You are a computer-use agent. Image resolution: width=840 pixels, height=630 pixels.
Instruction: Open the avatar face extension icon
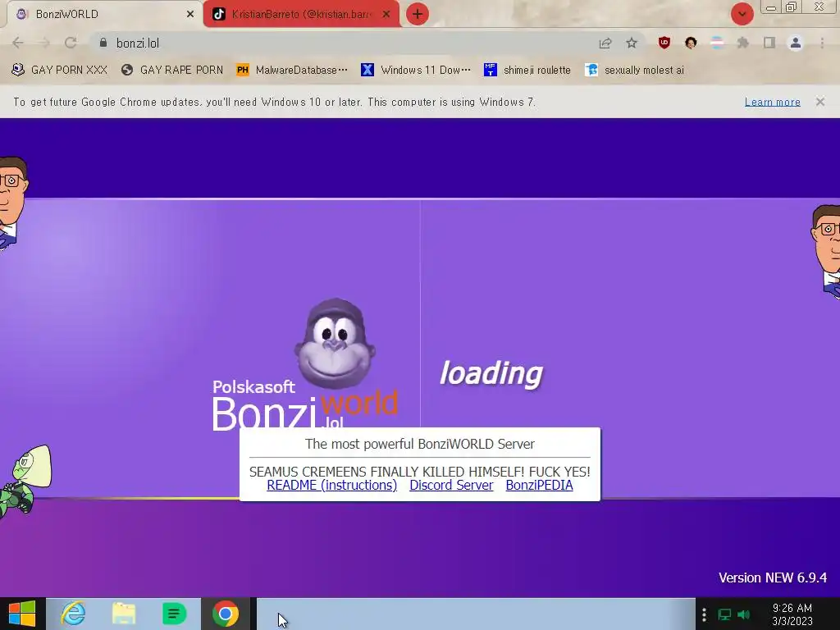[x=691, y=43]
